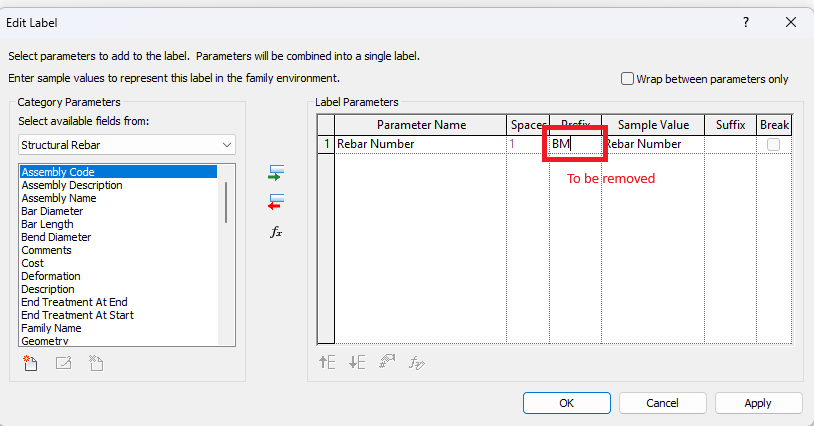Select Deformation field
814x426 pixels.
118,276
